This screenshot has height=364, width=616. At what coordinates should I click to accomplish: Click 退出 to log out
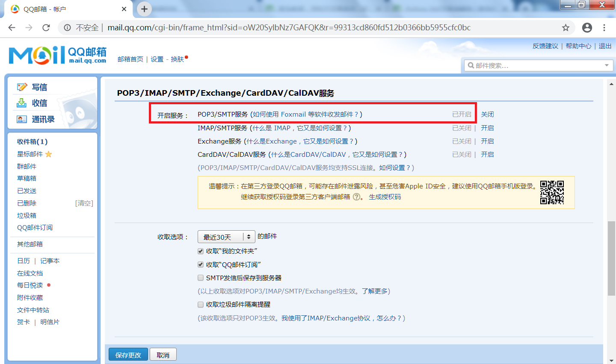pyautogui.click(x=605, y=46)
